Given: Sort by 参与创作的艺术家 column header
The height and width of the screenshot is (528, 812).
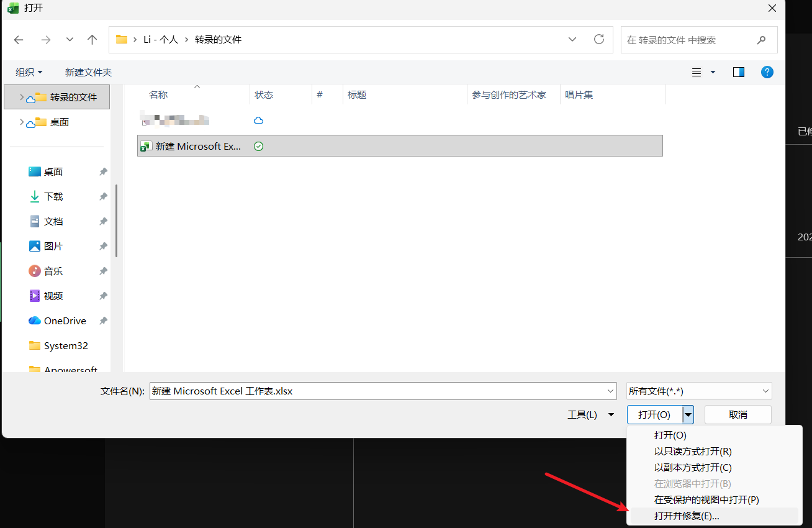Looking at the screenshot, I should pos(509,94).
